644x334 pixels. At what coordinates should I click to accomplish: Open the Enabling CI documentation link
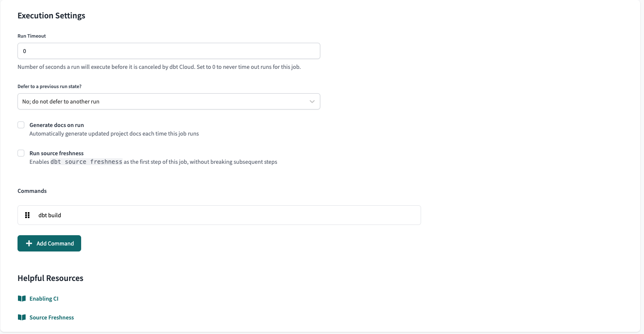[x=44, y=298]
